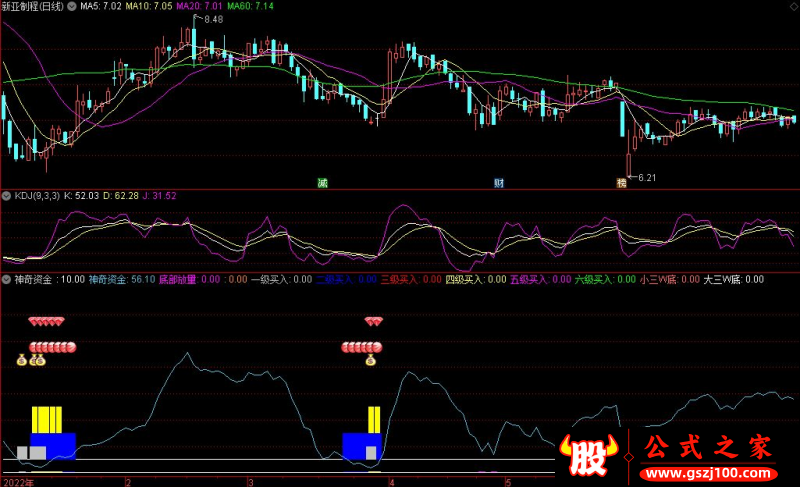Select the 四级买入: 0.00 label

pos(476,279)
